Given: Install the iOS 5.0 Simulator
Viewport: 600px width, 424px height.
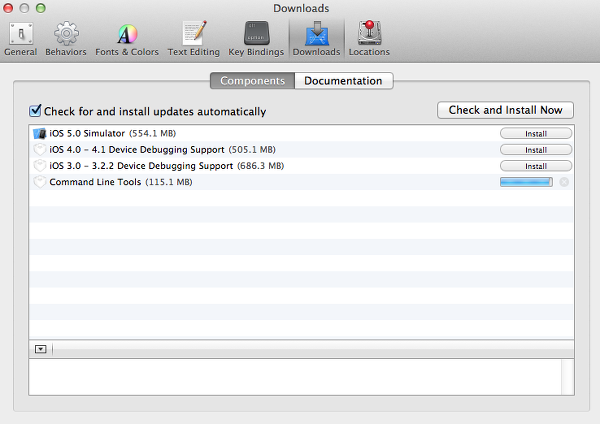Looking at the screenshot, I should pyautogui.click(x=536, y=134).
